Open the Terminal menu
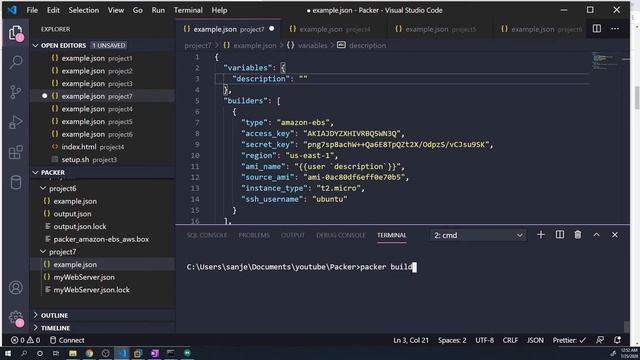This screenshot has height=360, width=640. 188,10
